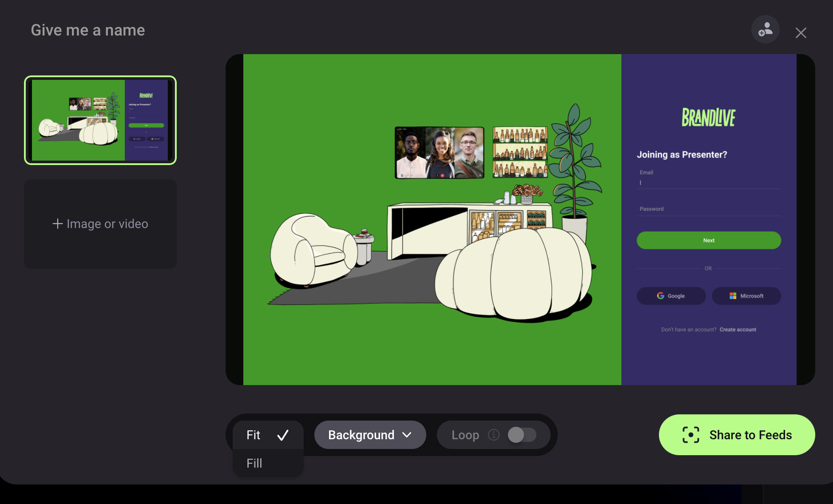833x504 pixels.
Task: Click the 'Don't have an account?' text
Action: 689,330
